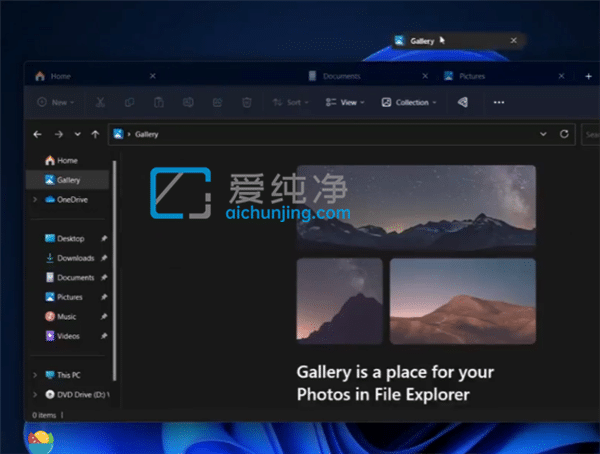The width and height of the screenshot is (600, 454).
Task: Expand the This PC tree node
Action: [35, 375]
